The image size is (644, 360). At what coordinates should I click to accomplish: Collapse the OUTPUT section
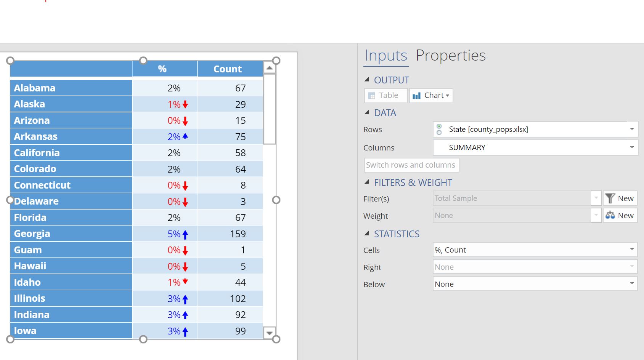[x=367, y=80]
